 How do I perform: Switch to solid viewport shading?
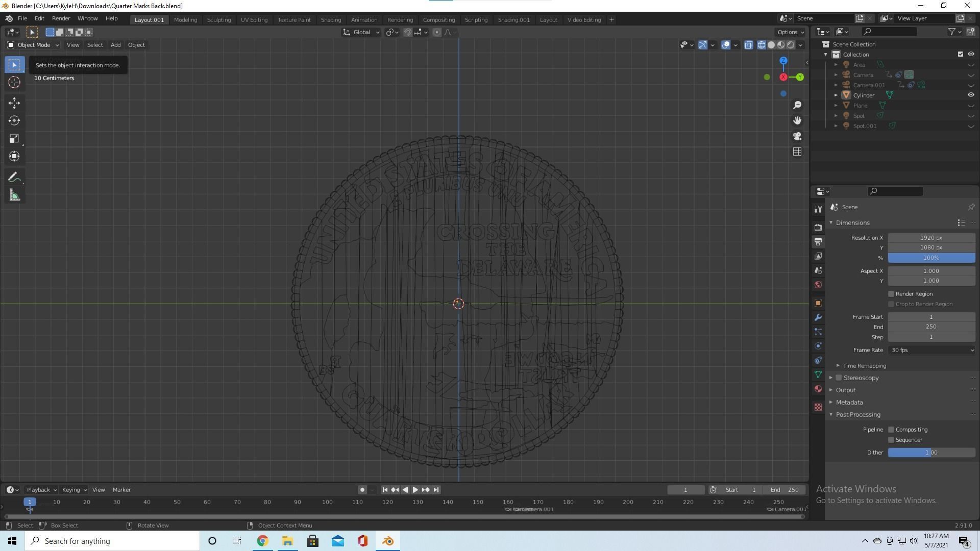coord(771,45)
